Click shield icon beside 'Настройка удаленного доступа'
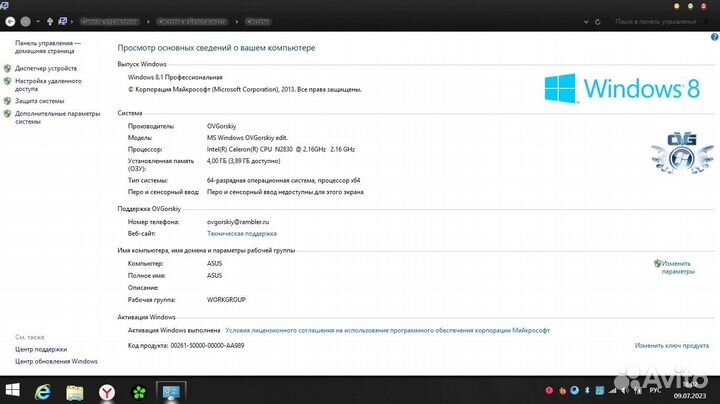Image resolution: width=720 pixels, height=404 pixels. pyautogui.click(x=7, y=81)
